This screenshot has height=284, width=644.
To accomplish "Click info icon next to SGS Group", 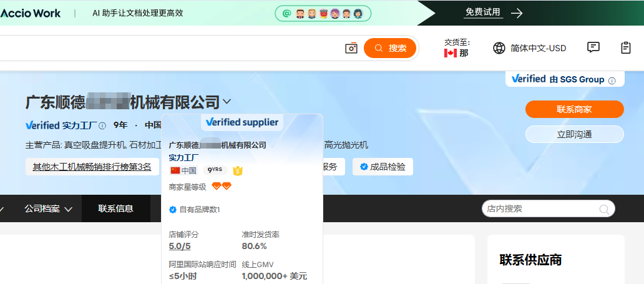I will coord(612,81).
